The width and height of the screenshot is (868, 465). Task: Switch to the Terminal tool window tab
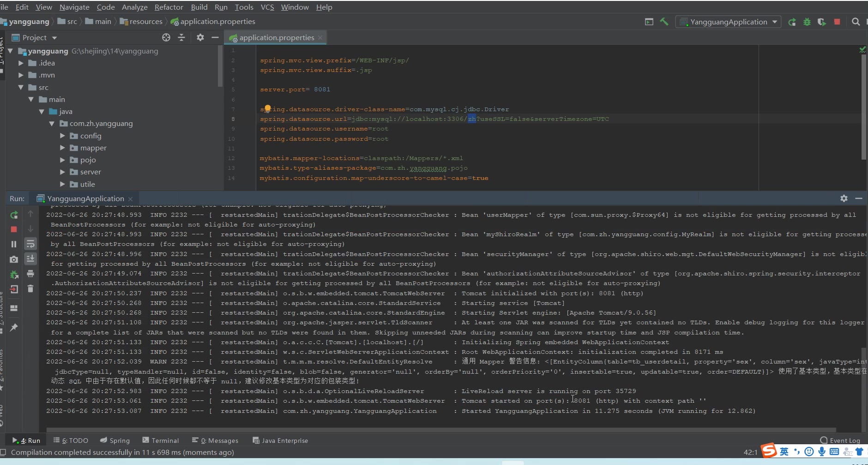(161, 441)
